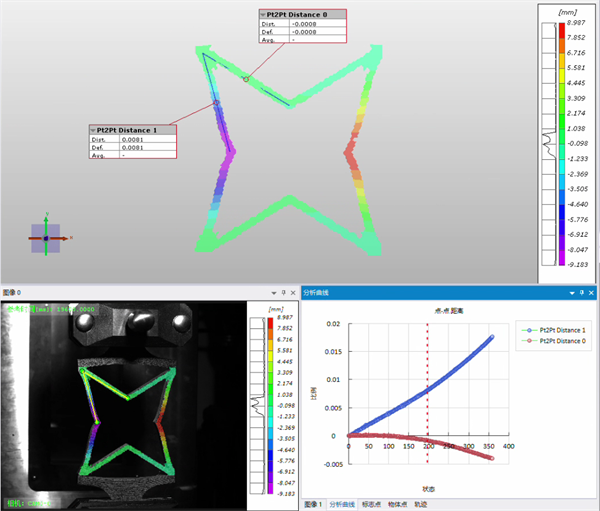Select the 分析曲线 bottom tab
Screen dimensions: 600x511
coord(342,504)
